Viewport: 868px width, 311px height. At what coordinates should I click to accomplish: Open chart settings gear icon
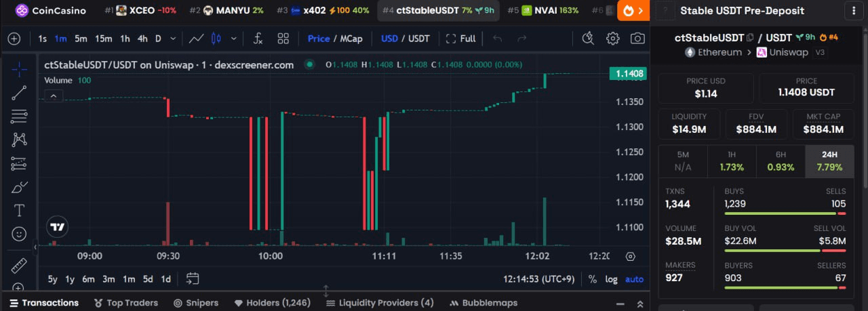pos(612,39)
